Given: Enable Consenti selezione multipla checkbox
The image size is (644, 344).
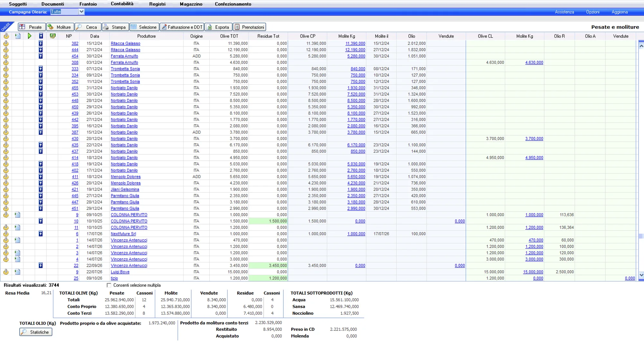Looking at the screenshot, I should click(109, 285).
